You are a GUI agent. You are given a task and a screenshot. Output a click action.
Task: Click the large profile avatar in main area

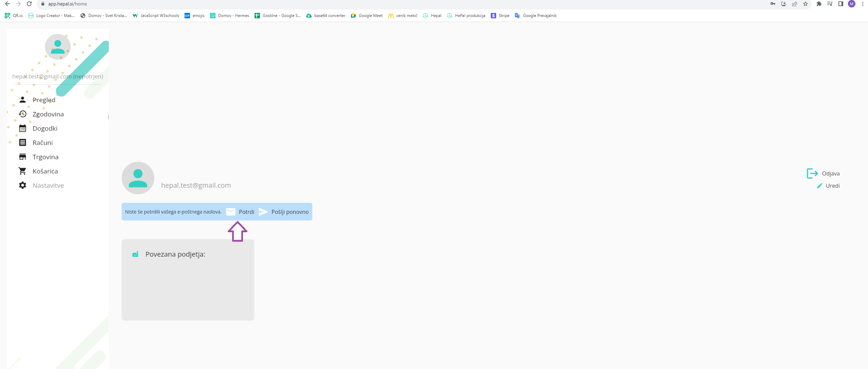(138, 178)
